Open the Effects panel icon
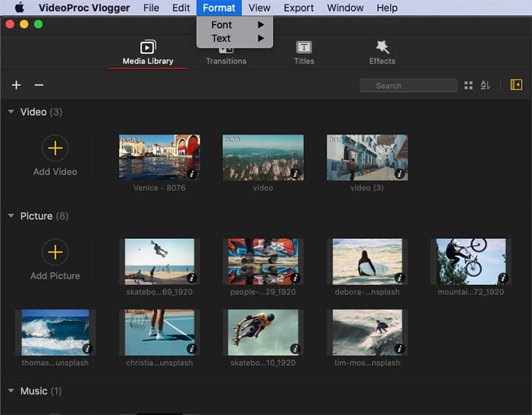 (382, 48)
